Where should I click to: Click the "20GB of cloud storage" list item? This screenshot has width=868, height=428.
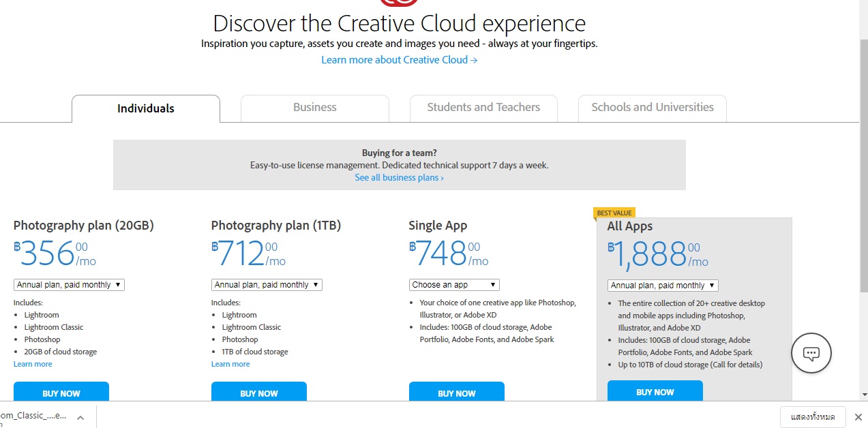tap(61, 352)
